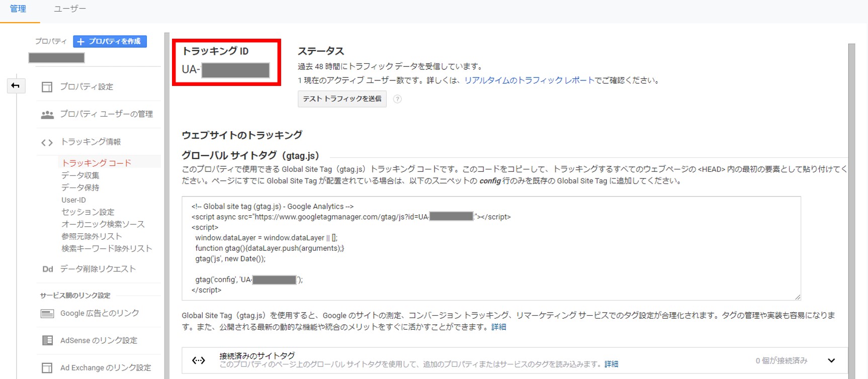The image size is (868, 379).
Task: Select セッション設定 submenu item
Action: 88,212
